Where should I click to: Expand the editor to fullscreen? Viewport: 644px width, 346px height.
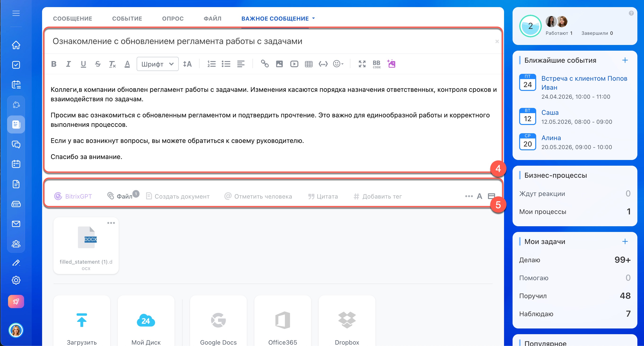[362, 64]
